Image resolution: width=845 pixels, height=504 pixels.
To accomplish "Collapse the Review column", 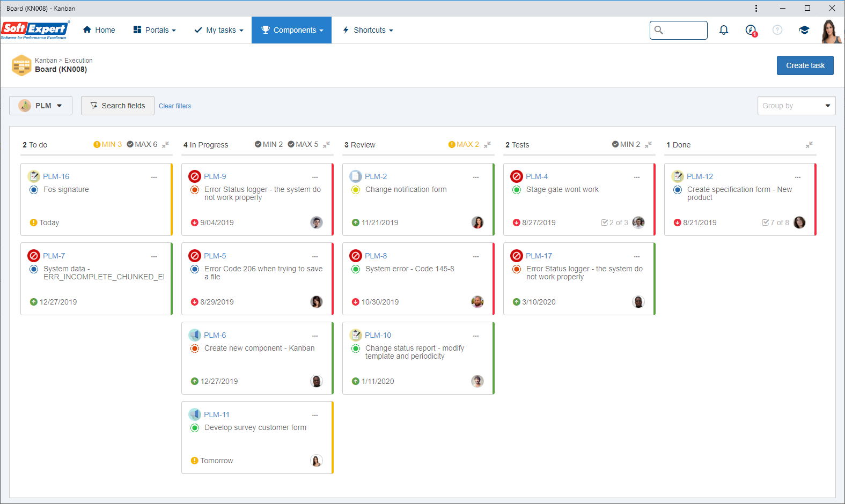I will pyautogui.click(x=488, y=145).
